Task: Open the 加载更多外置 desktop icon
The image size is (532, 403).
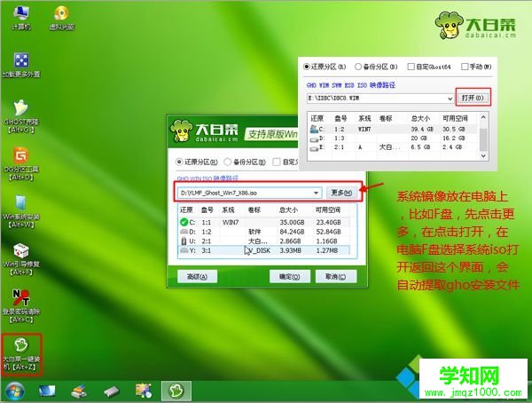Action: 21,65
